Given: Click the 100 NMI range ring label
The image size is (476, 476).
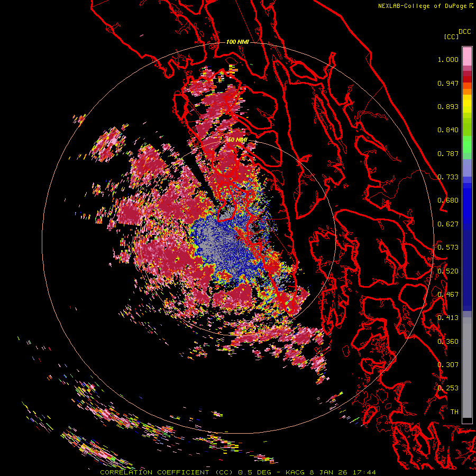Looking at the screenshot, I should click(x=237, y=42).
